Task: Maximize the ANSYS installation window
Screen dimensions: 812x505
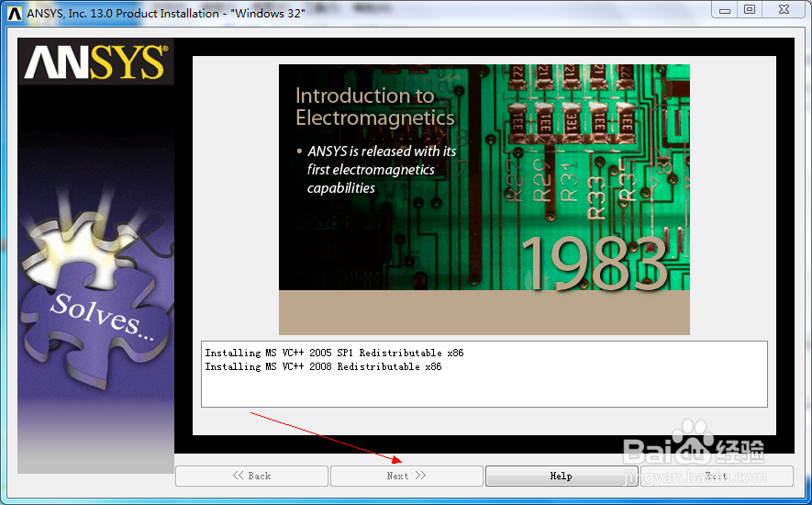Action: (750, 10)
